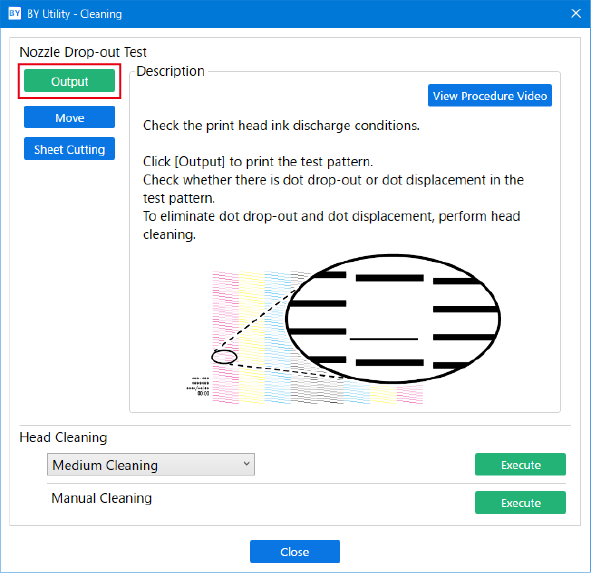This screenshot has height=573, width=591.
Task: Click the Move button
Action: [x=69, y=117]
